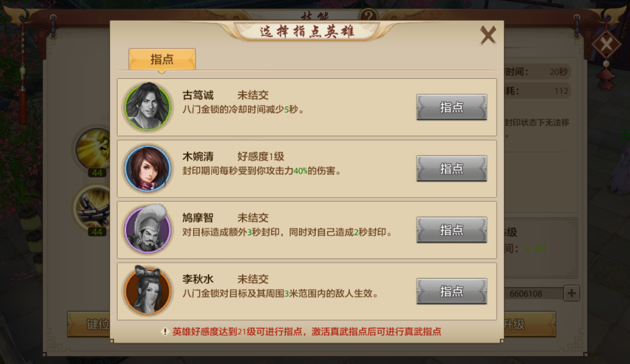The width and height of the screenshot is (630, 364).
Task: Select the 李秋水 未结交 row text
Action: click(x=225, y=280)
